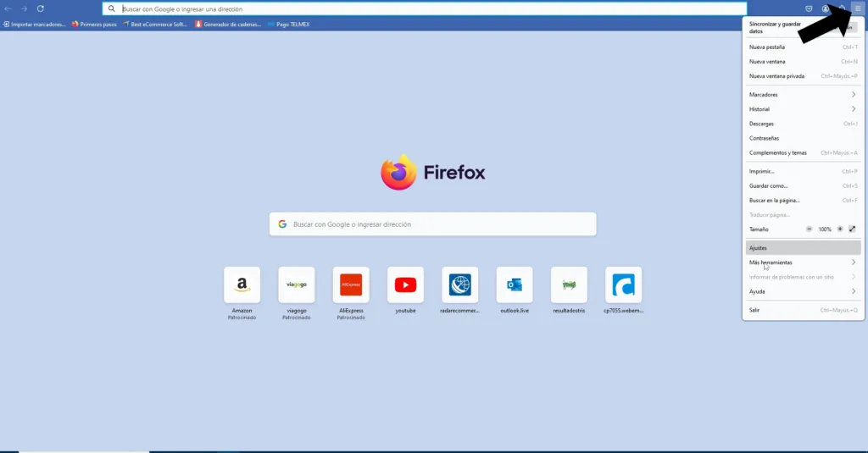Open the Pago TELMEX bookmark
868x453 pixels.
[x=288, y=25]
